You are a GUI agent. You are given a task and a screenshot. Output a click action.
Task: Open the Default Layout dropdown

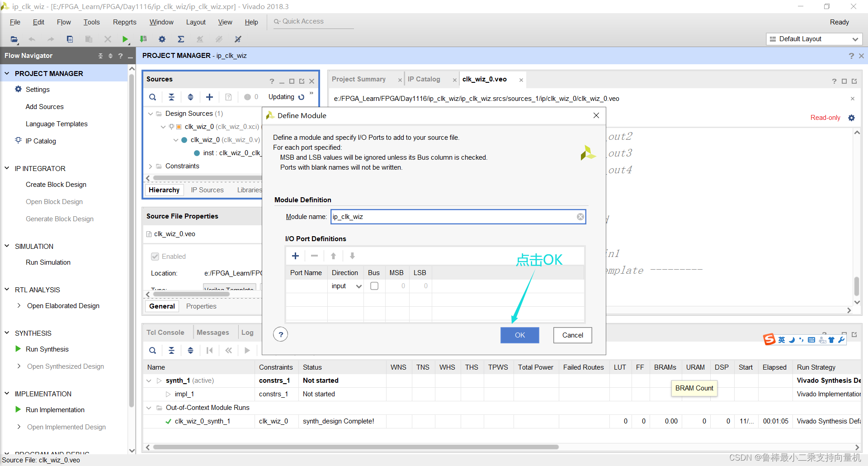(x=814, y=39)
